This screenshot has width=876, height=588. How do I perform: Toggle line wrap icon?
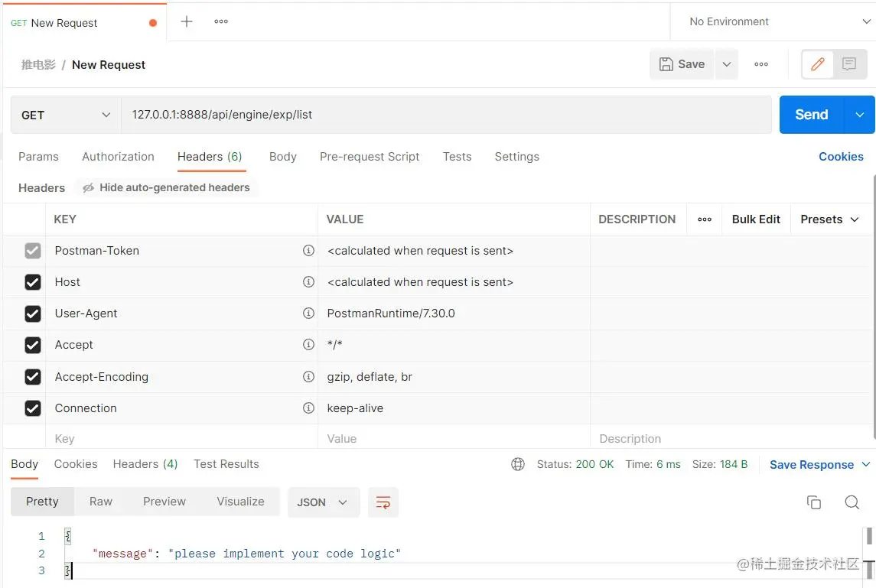coord(383,502)
